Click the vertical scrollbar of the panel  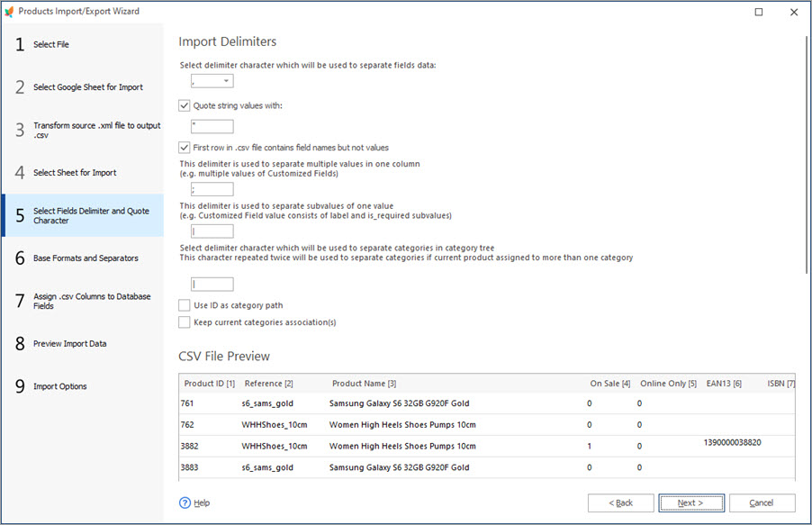click(806, 155)
